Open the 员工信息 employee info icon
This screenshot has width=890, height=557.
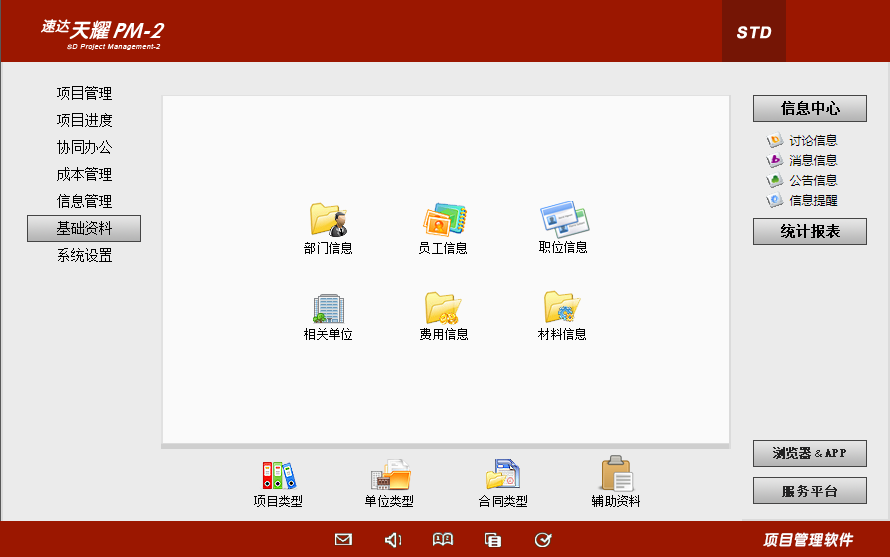point(444,219)
